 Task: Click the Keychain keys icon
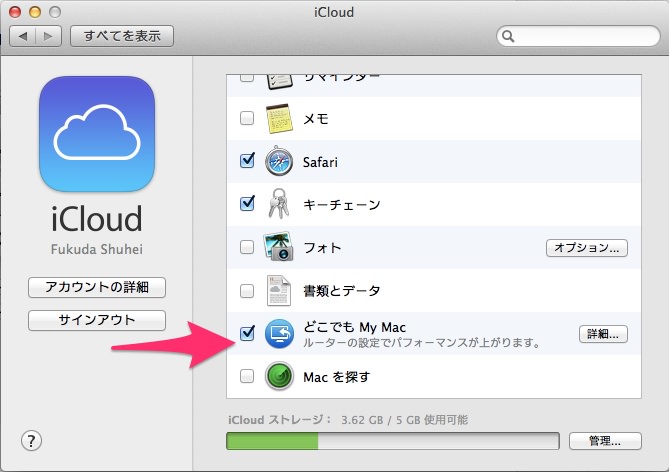coord(279,204)
